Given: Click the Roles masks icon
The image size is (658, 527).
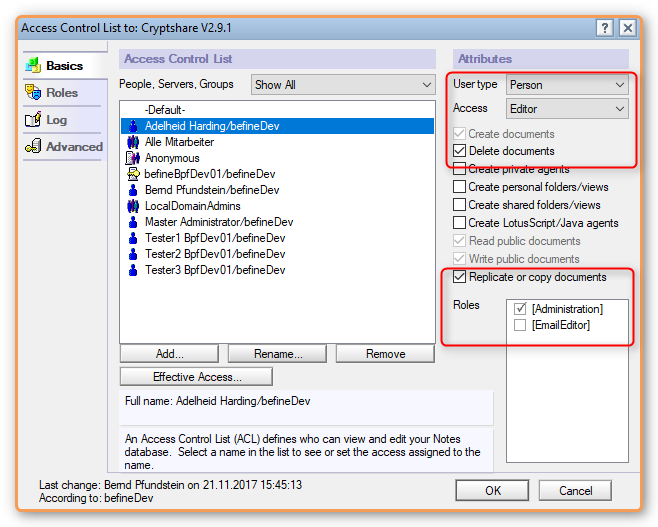Looking at the screenshot, I should tap(33, 92).
